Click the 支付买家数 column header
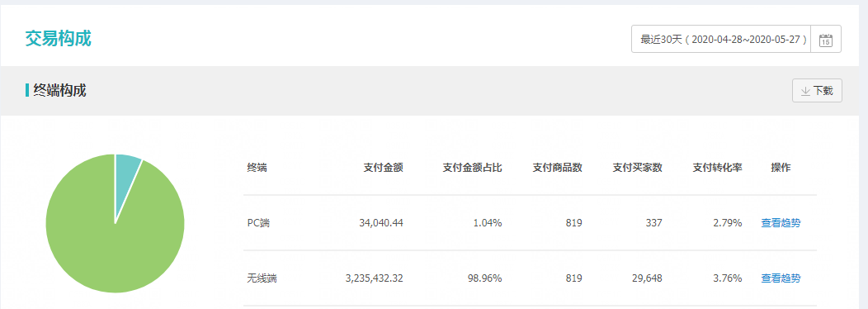Screen dimensions: 868x309 click(x=637, y=168)
